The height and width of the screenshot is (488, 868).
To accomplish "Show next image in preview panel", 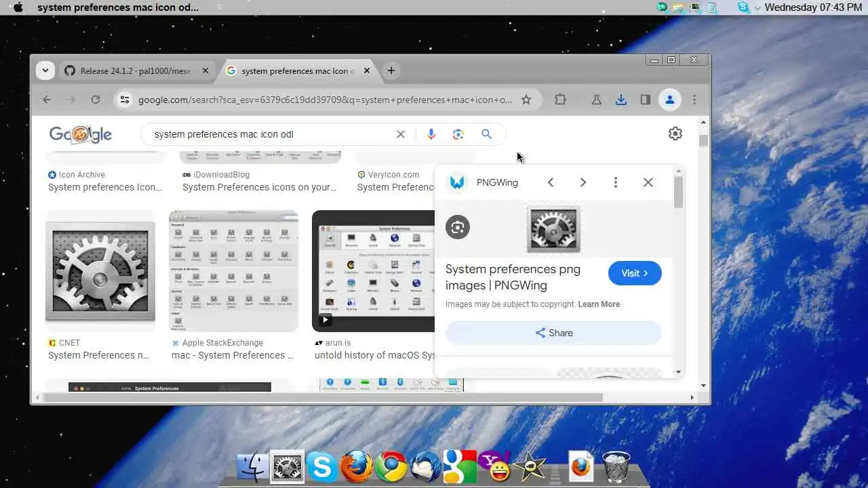I will tap(583, 182).
